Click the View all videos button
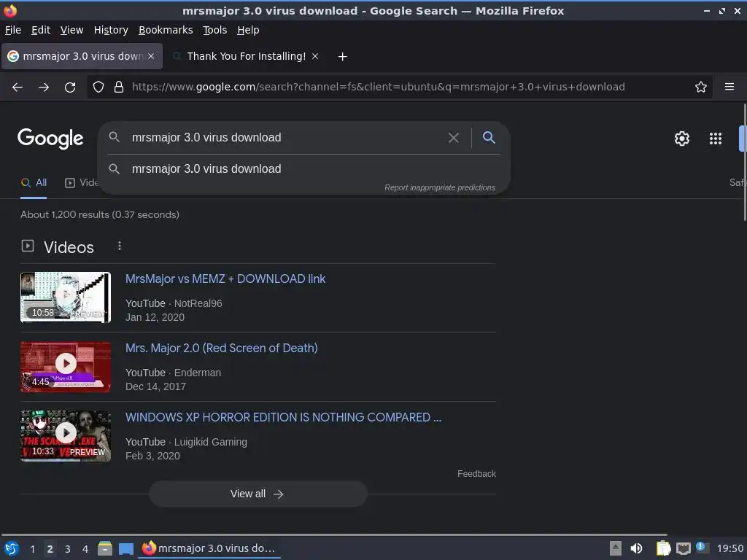Image resolution: width=747 pixels, height=560 pixels. 258,494
